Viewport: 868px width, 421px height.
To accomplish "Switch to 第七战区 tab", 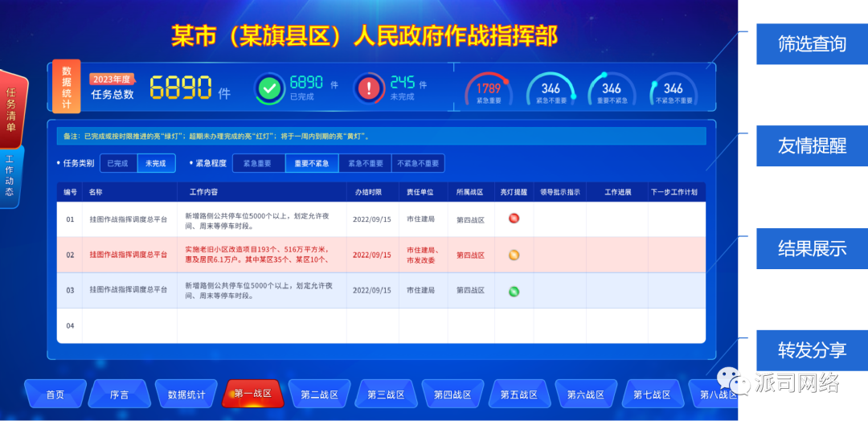I will coord(652,394).
